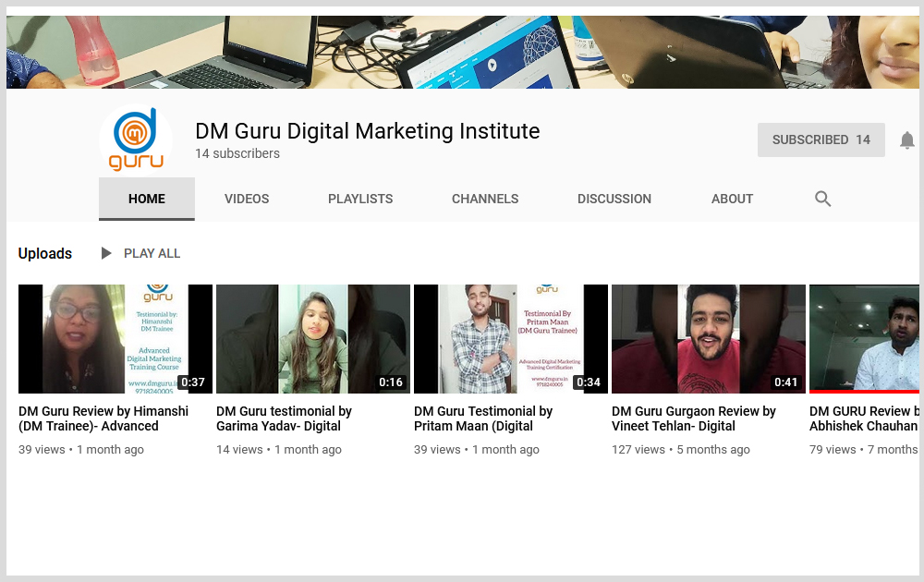The height and width of the screenshot is (582, 924).
Task: Click the 0:34 duration badge
Action: point(588,382)
